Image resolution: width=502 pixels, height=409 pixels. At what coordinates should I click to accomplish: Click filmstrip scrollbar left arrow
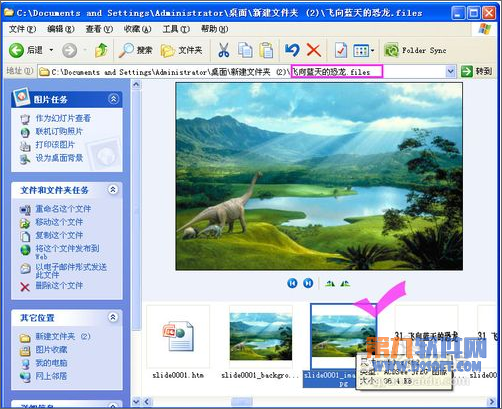click(147, 402)
